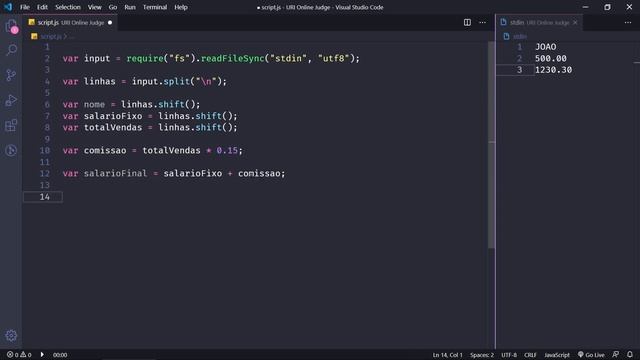This screenshot has width=640, height=360.
Task: Click the warnings count icon in status bar
Action: point(23,355)
